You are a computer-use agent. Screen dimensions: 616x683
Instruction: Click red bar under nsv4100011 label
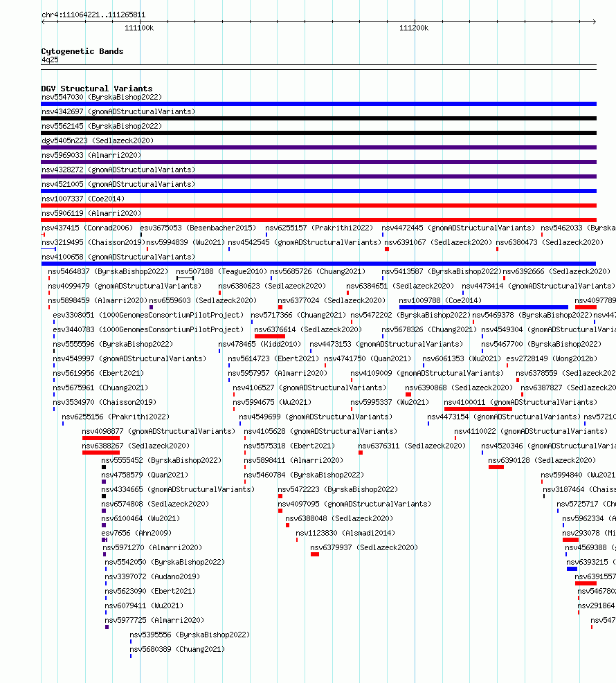point(478,409)
